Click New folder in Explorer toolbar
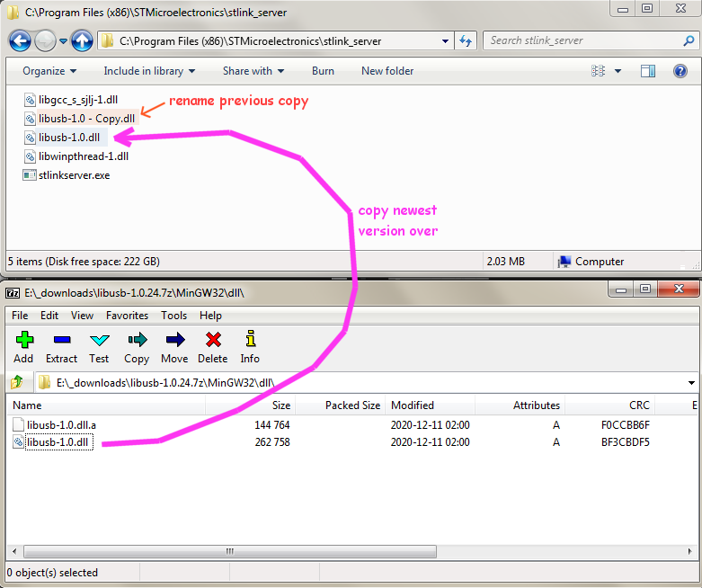 coord(387,71)
